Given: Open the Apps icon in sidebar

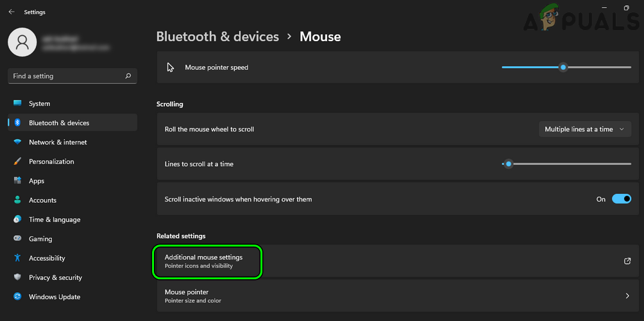Looking at the screenshot, I should [17, 181].
